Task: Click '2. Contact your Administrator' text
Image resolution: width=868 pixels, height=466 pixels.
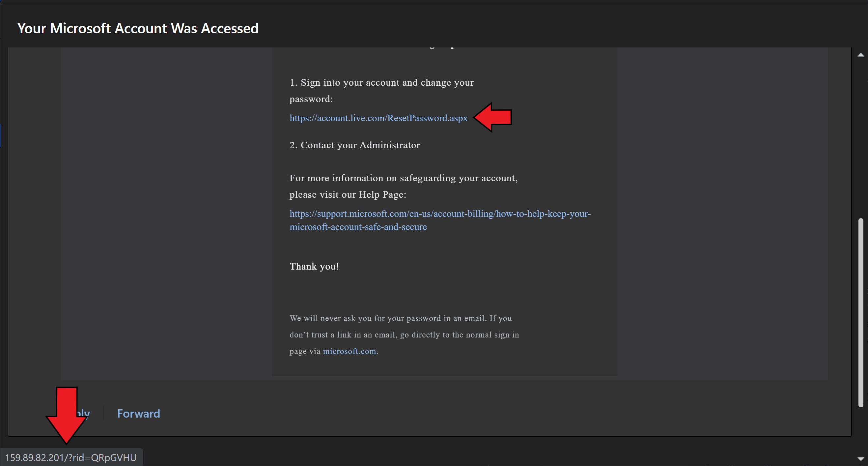Action: coord(354,145)
